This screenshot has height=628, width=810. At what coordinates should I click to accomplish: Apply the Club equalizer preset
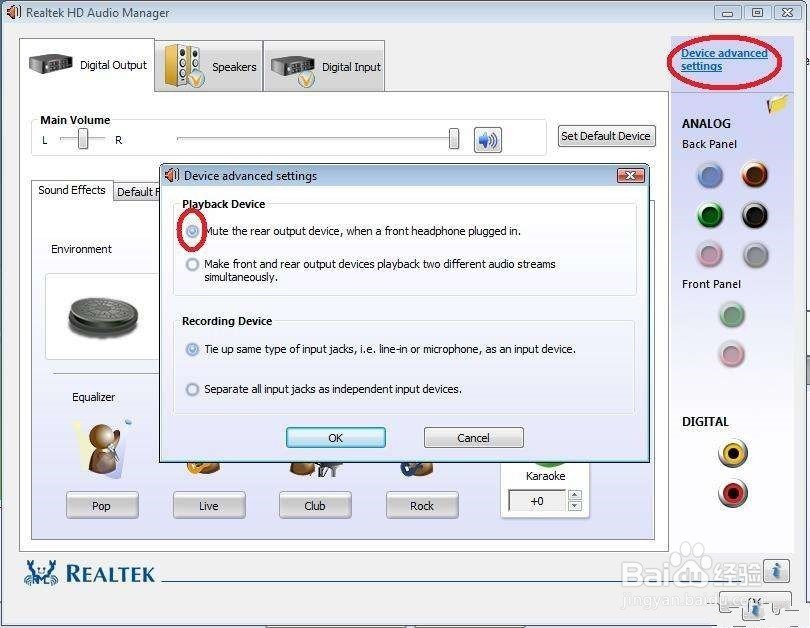pyautogui.click(x=315, y=506)
